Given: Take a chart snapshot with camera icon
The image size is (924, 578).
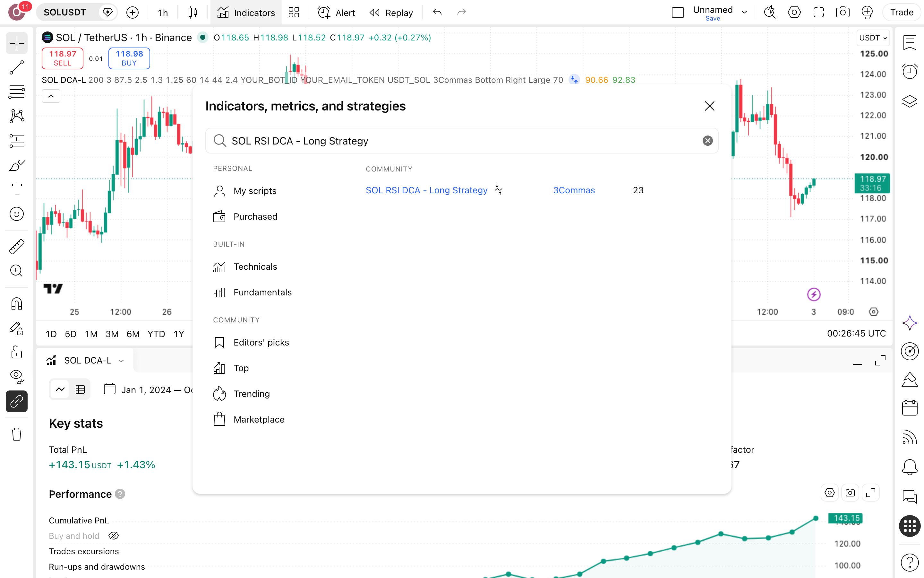Looking at the screenshot, I should click(843, 13).
